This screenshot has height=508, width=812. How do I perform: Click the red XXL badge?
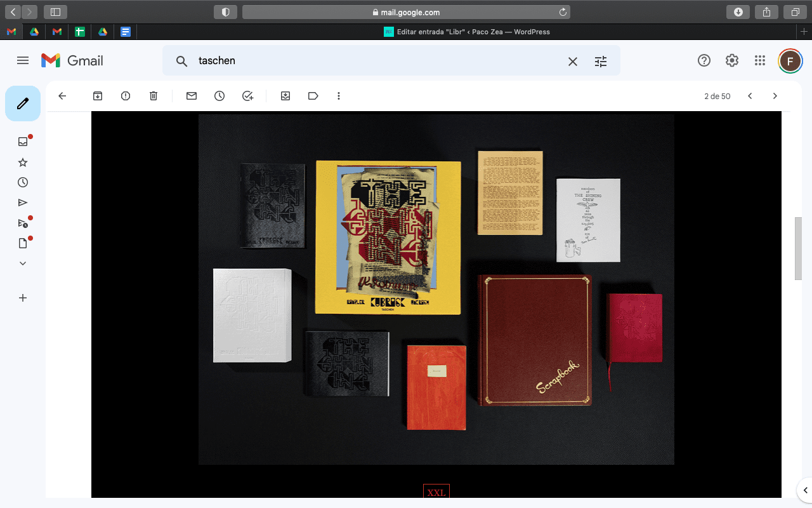click(x=436, y=491)
